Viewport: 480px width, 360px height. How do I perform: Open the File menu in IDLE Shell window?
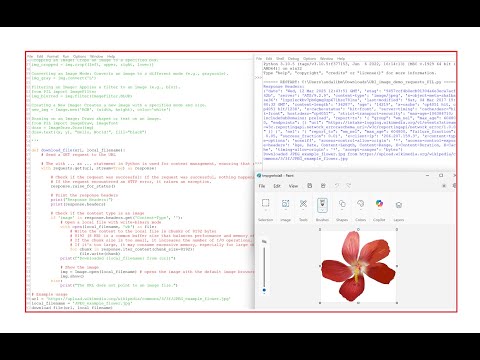click(x=259, y=59)
